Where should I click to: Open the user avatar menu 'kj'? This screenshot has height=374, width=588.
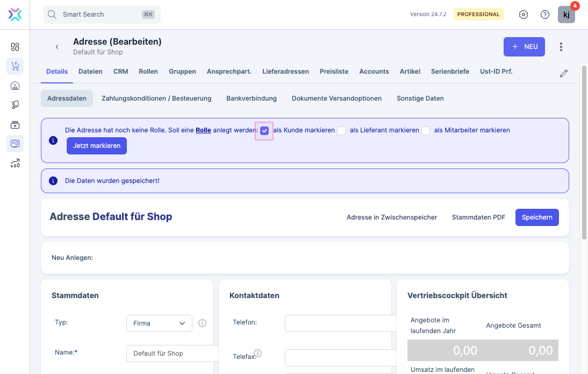[566, 15]
